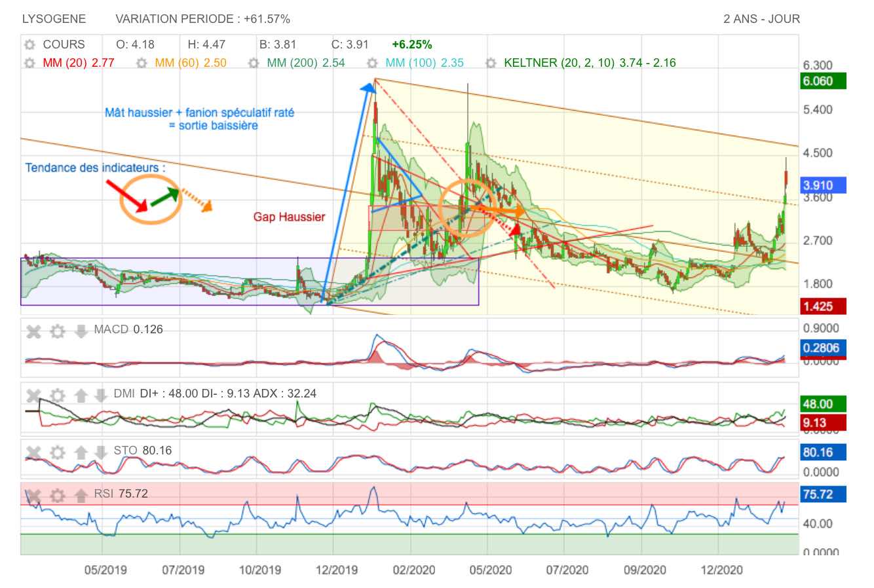Open the COURS settings gear
The image size is (874, 588).
(x=29, y=45)
